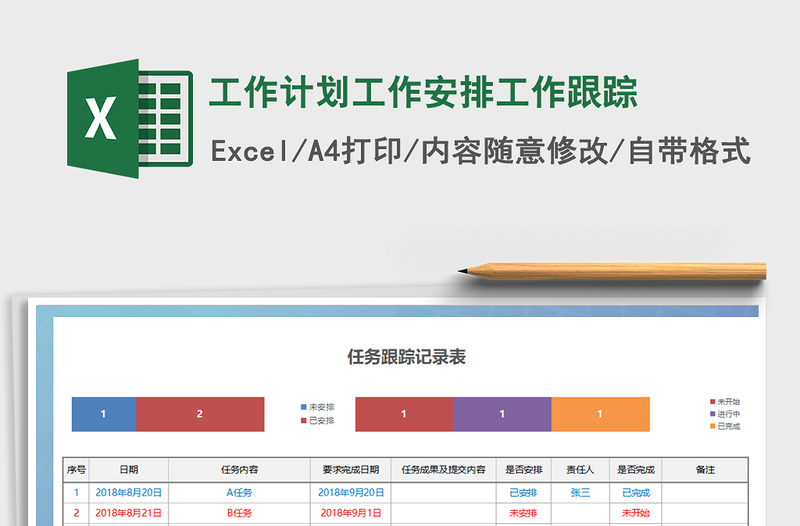800x526 pixels.
Task: Click the 要求完成日期 column header
Action: click(x=351, y=469)
